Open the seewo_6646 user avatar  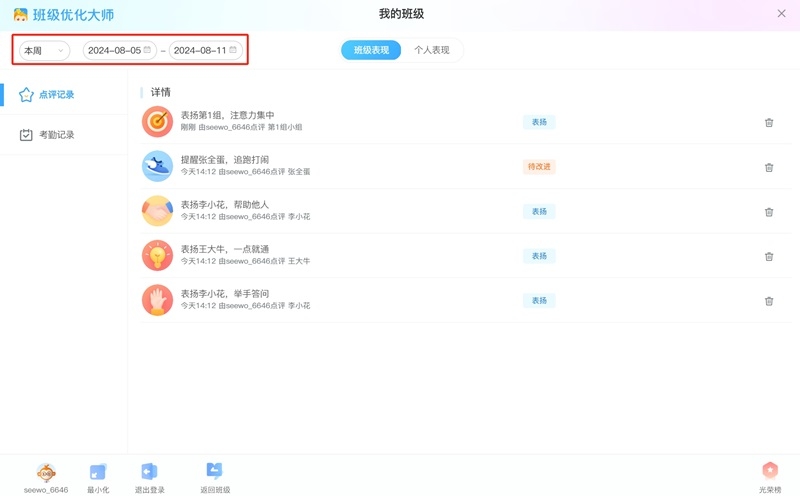point(46,473)
